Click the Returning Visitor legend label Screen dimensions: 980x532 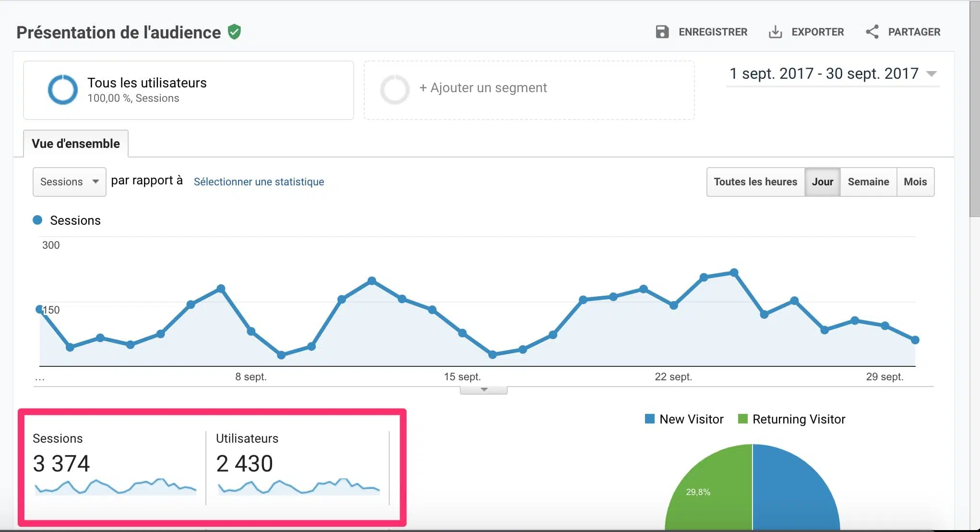[x=799, y=419]
